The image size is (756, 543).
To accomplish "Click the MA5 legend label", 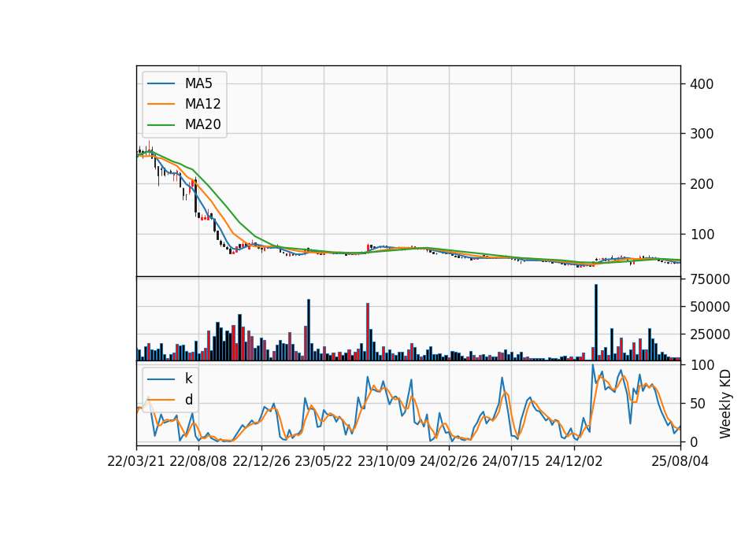I will point(198,83).
